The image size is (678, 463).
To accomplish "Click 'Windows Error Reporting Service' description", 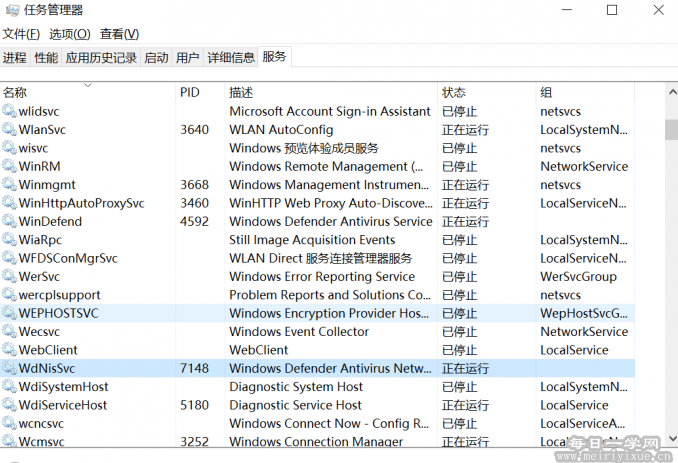I will tap(322, 277).
